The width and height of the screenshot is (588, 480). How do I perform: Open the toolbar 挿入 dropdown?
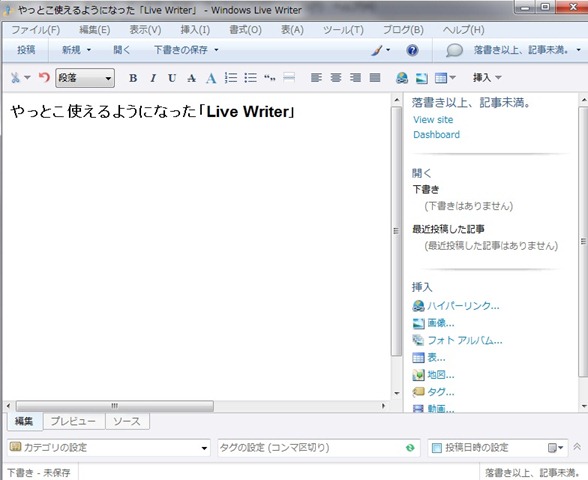pyautogui.click(x=487, y=78)
